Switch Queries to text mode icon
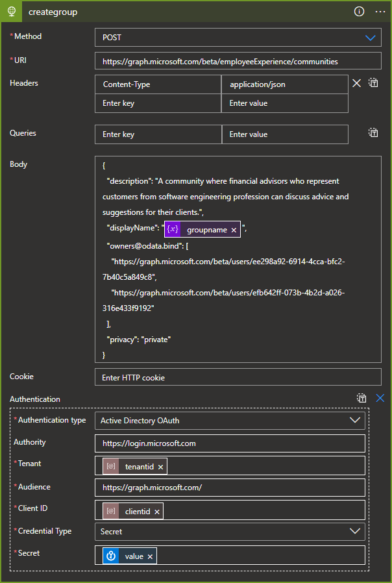The height and width of the screenshot is (583, 392). (374, 132)
